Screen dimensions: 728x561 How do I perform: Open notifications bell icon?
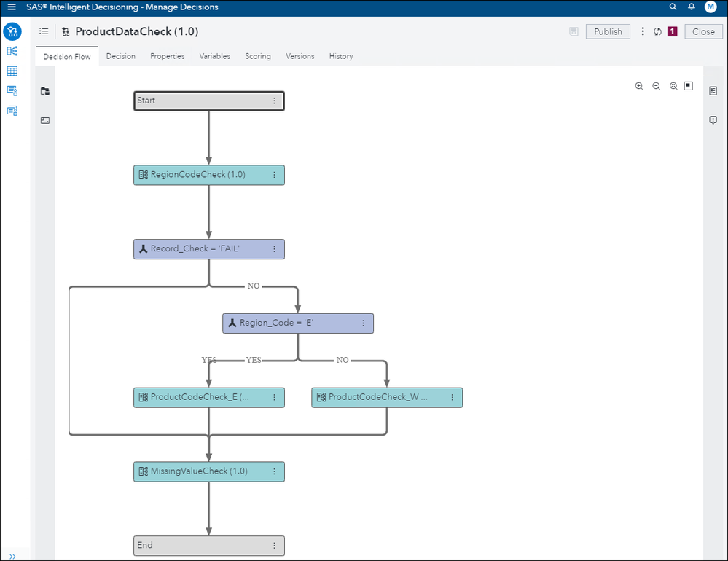click(692, 7)
